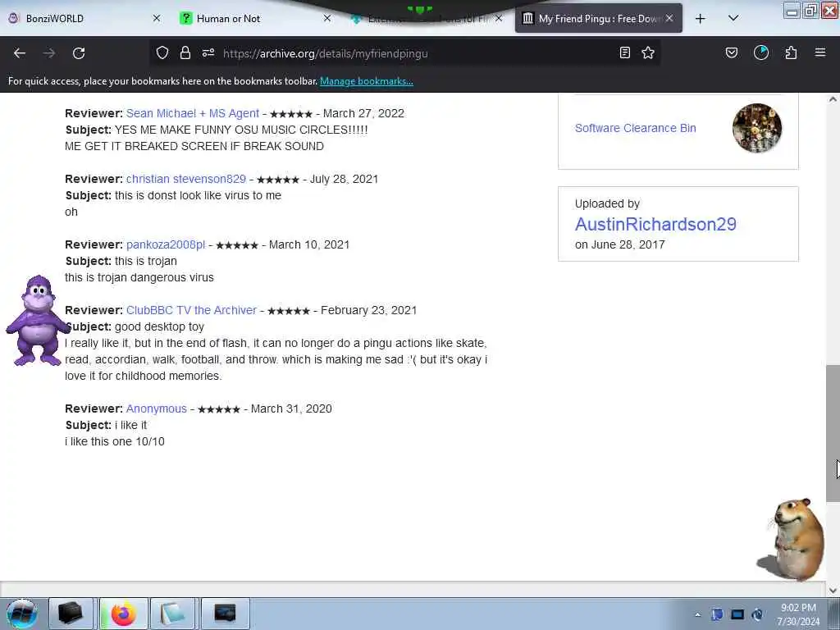
Task: Open reviewer ClubBBC TV the Archiver profile
Action: 191,310
